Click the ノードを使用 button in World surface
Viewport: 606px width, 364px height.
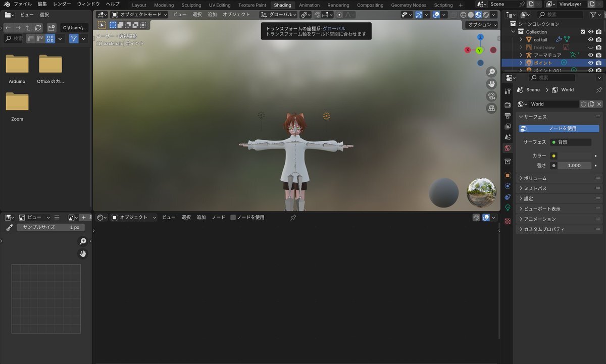559,128
